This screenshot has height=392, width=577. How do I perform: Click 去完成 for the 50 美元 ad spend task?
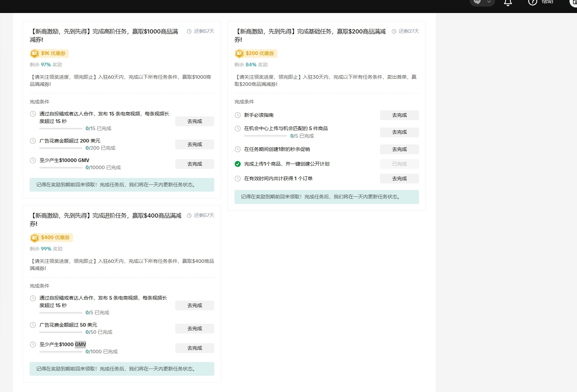coord(195,329)
